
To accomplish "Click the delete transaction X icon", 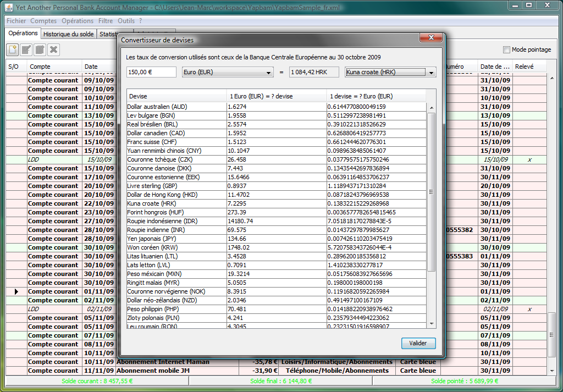I will 53,49.
